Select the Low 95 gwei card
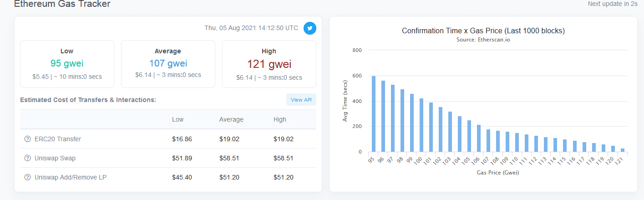The image size is (644, 200). coord(67,64)
